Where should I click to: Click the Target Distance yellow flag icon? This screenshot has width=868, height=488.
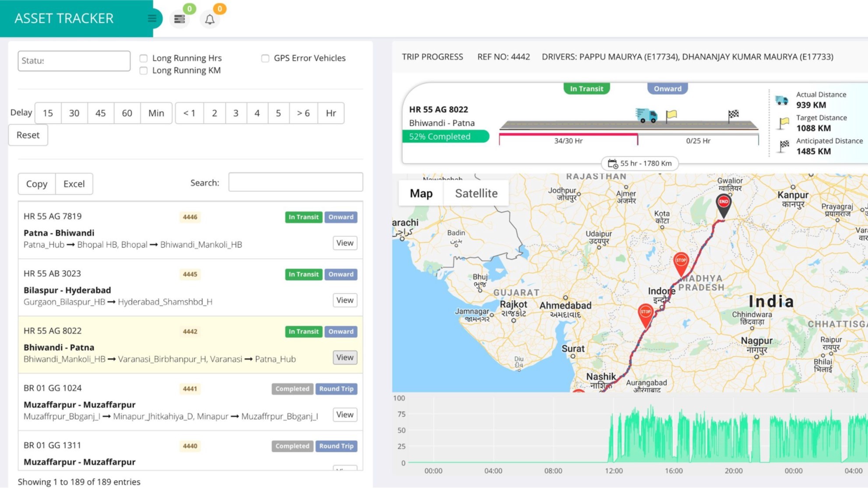(x=783, y=123)
